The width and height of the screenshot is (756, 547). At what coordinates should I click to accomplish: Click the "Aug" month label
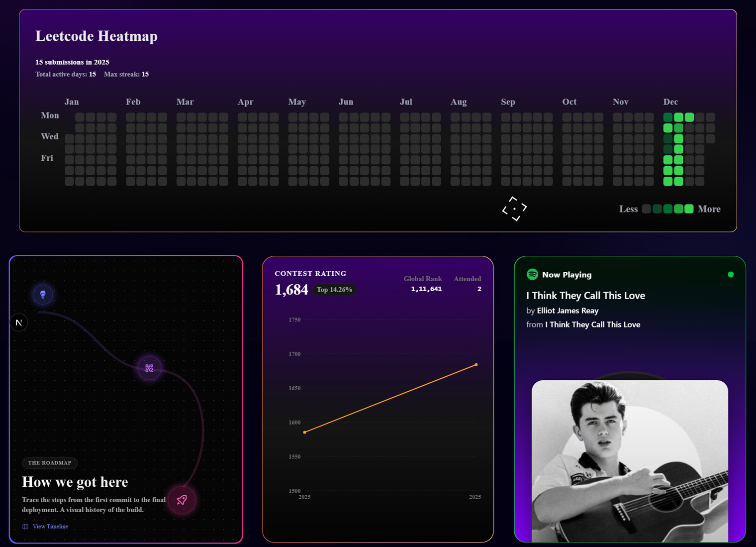click(459, 102)
